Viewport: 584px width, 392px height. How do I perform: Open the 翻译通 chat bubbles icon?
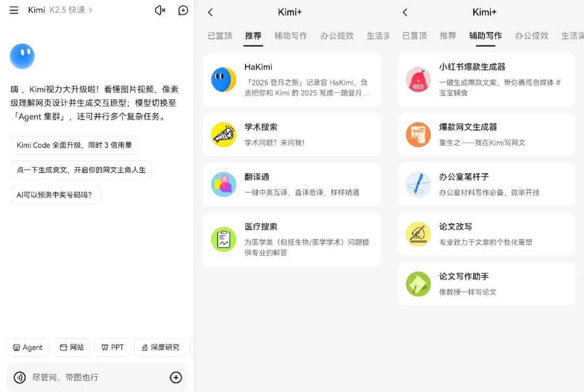pyautogui.click(x=223, y=184)
